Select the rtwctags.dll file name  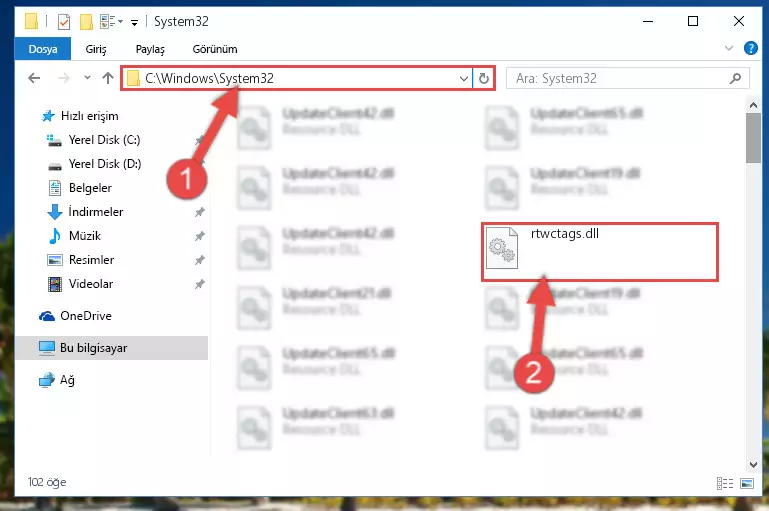pos(564,233)
